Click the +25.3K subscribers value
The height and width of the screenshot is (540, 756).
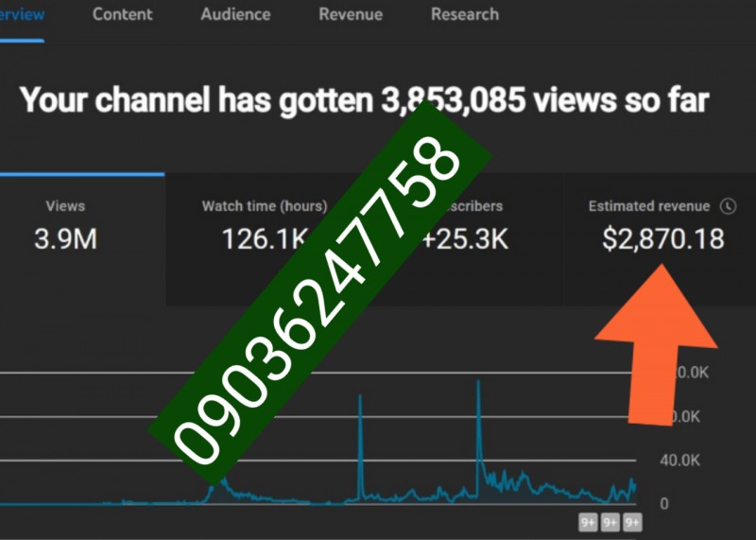(465, 239)
